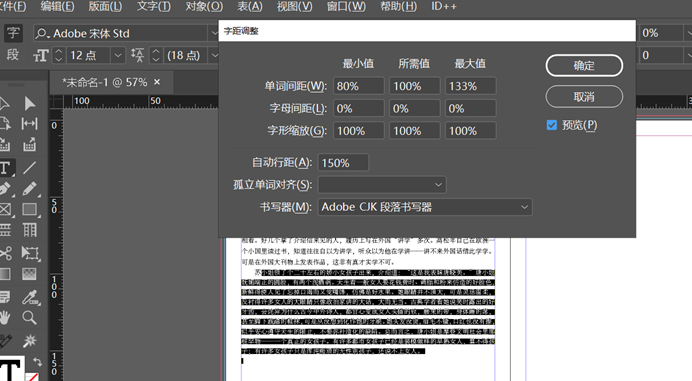Select the Pencil tool
The height and width of the screenshot is (381, 692).
[30, 189]
